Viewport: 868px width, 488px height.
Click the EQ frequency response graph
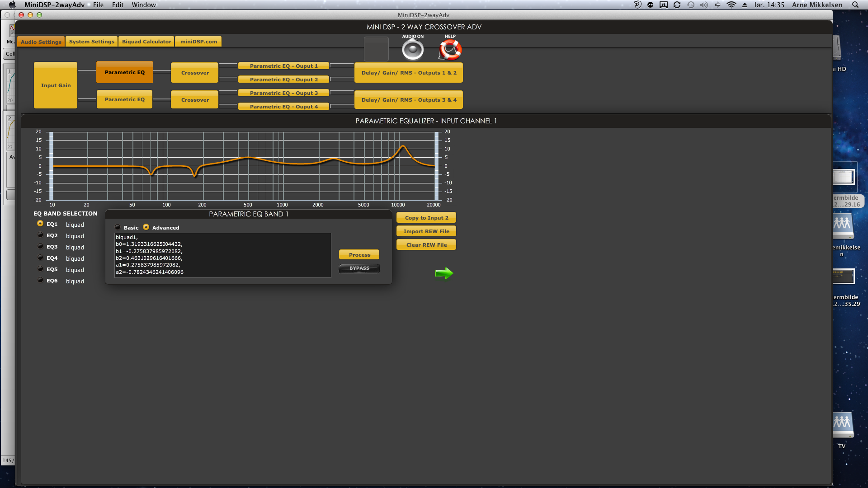(244, 166)
